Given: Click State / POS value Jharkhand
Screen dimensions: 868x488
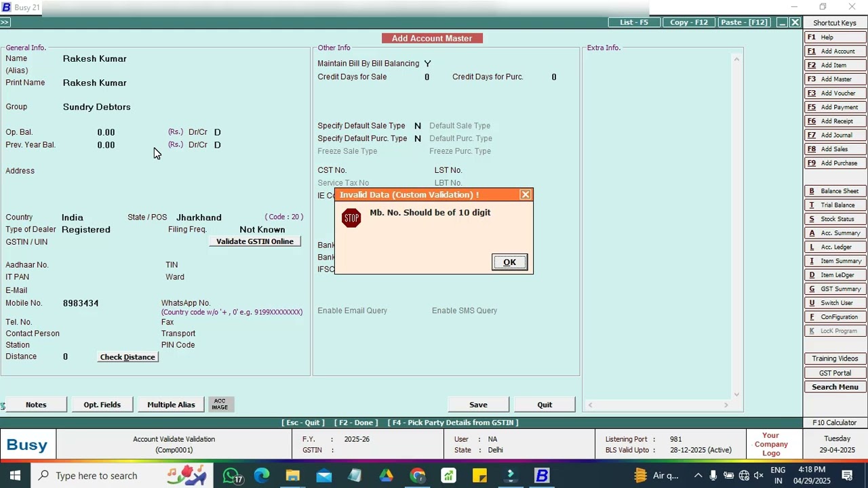Looking at the screenshot, I should coord(199,218).
